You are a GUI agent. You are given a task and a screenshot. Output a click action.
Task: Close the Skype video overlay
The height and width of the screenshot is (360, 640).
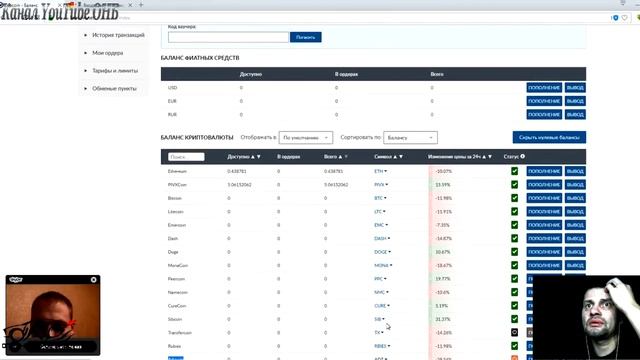click(x=93, y=280)
